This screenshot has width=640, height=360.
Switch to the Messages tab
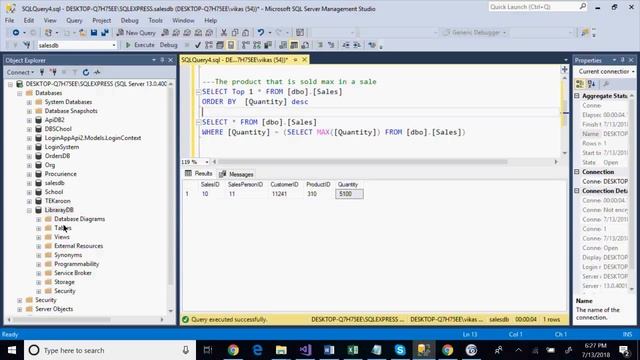(236, 174)
